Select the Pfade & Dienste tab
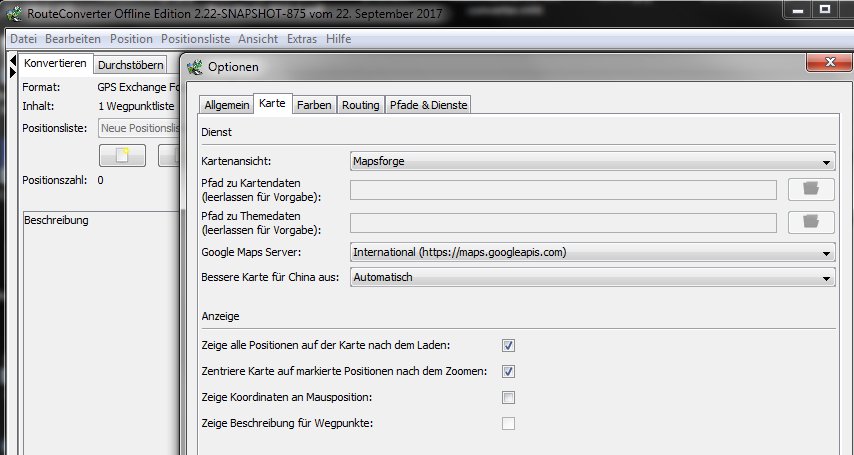Viewport: 854px width, 455px height. click(427, 105)
